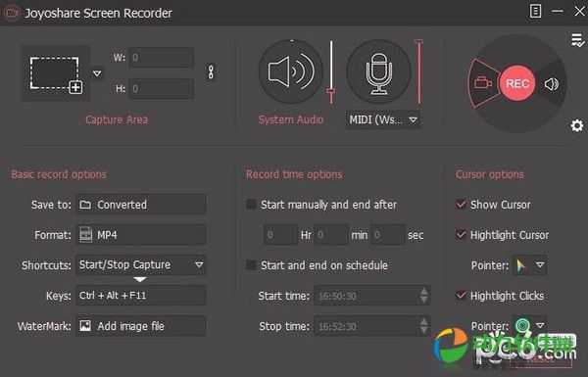This screenshot has height=377, width=588.
Task: Click the MP4 Format field
Action: [x=140, y=235]
